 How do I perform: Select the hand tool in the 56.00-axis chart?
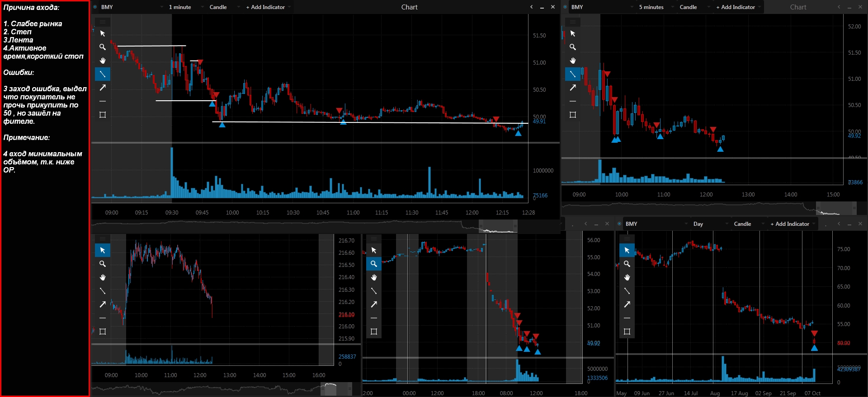click(x=374, y=277)
